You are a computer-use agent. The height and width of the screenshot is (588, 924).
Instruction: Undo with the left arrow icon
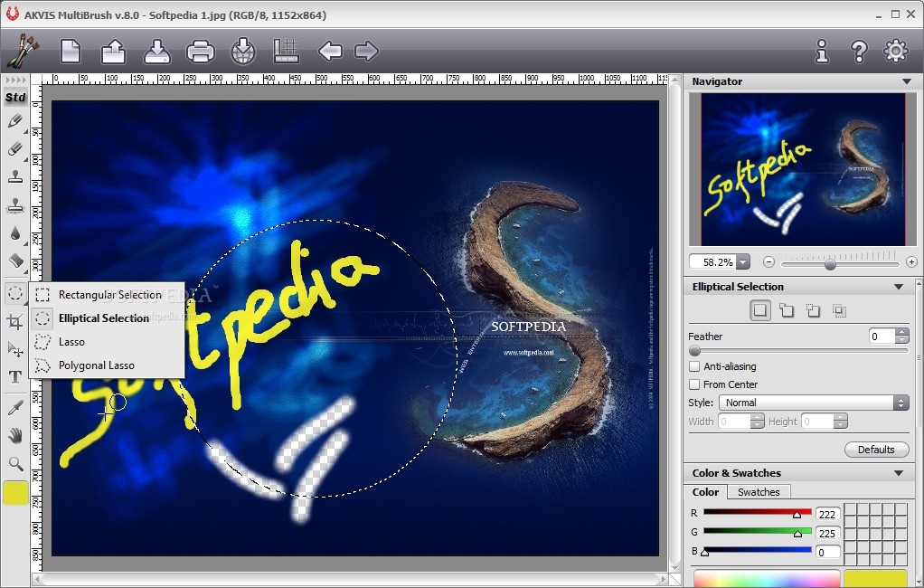click(x=330, y=51)
